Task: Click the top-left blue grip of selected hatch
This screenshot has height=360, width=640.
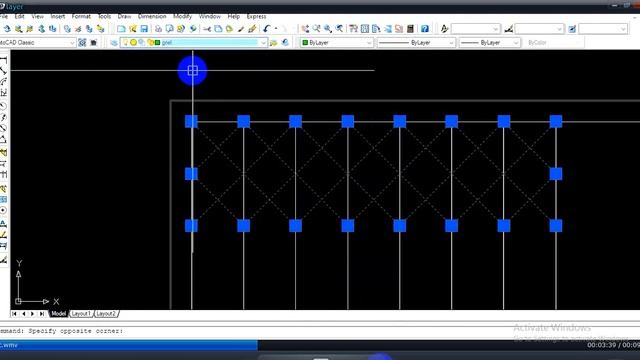Action: tap(191, 121)
